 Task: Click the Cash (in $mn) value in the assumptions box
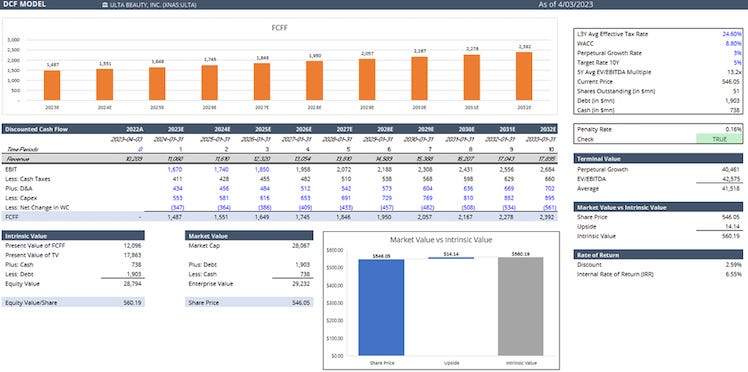pyautogui.click(x=737, y=110)
